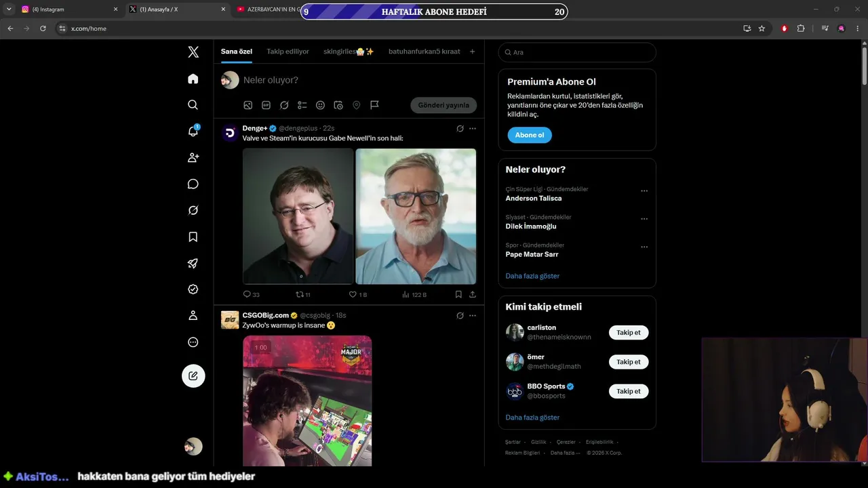Open the skingirlies list tab

pyautogui.click(x=349, y=52)
